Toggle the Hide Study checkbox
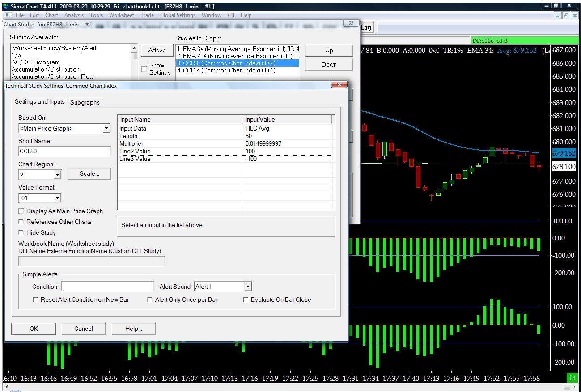Image resolution: width=581 pixels, height=392 pixels. click(21, 232)
